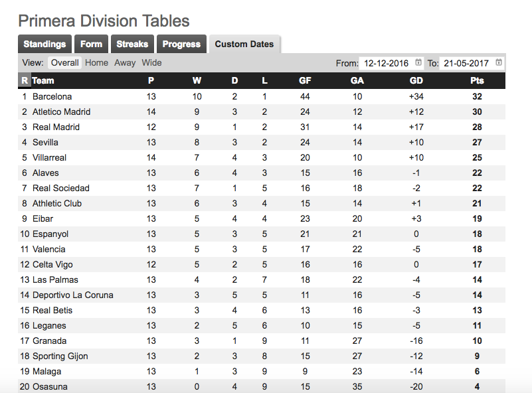Sort by the GD column header
The image size is (532, 393).
[x=416, y=81]
